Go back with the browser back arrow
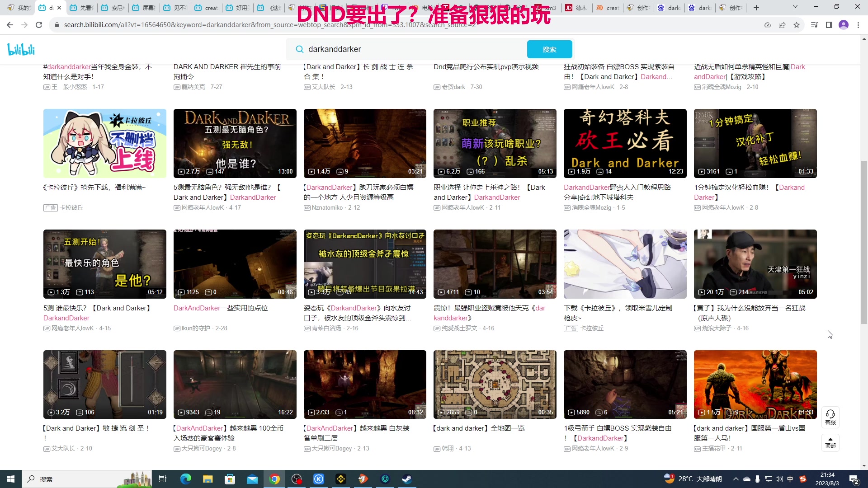 pos(10,25)
